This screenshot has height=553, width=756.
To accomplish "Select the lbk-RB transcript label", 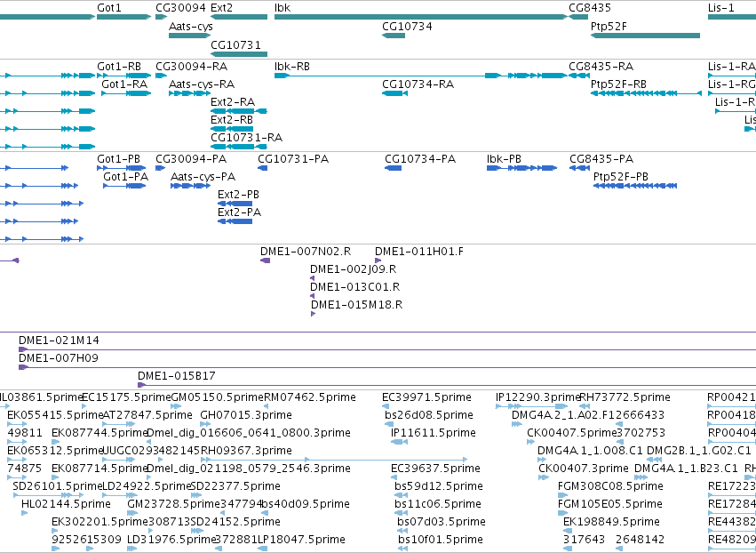I will coord(292,66).
